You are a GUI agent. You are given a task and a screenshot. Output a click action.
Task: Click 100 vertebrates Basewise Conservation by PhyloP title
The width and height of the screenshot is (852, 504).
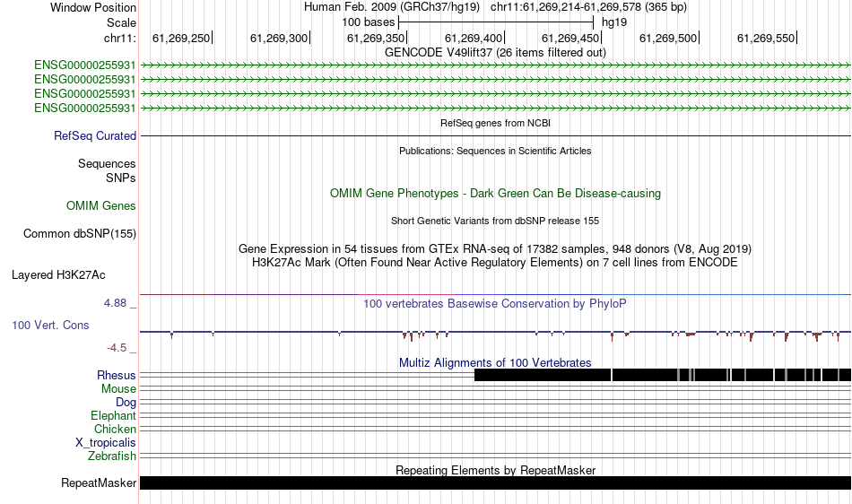(495, 304)
